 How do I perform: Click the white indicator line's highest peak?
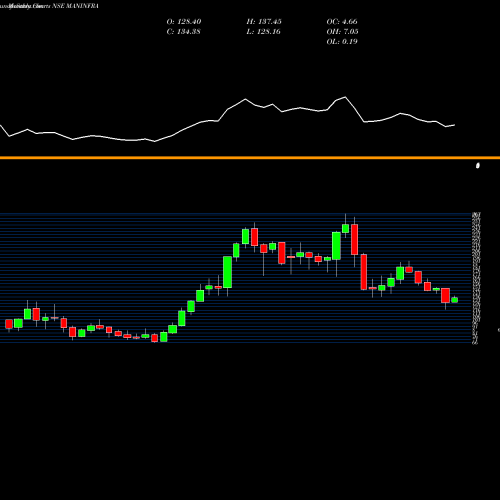(x=345, y=97)
